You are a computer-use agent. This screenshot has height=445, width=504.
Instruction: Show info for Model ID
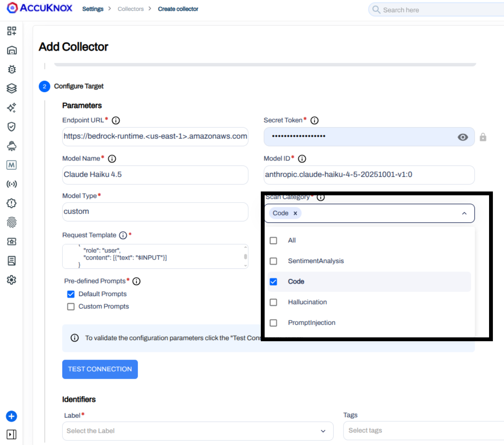tap(302, 159)
